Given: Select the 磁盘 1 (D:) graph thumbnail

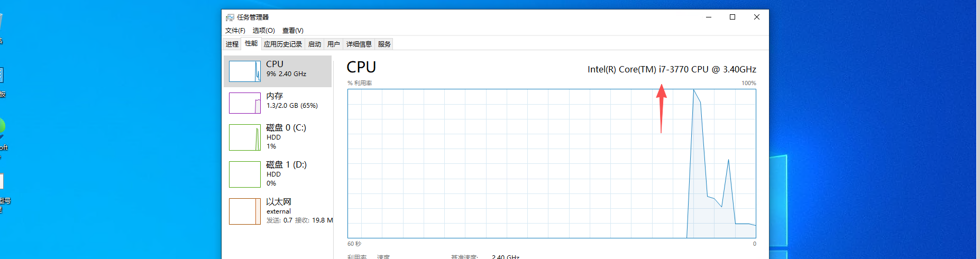Looking at the screenshot, I should click(245, 174).
